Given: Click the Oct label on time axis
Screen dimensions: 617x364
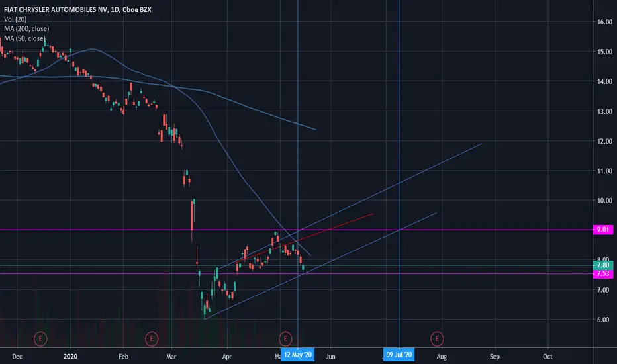Looking at the screenshot, I should (x=547, y=357).
